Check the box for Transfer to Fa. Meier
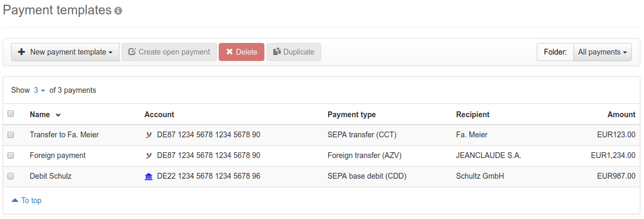This screenshot has width=644, height=219. coord(11,135)
